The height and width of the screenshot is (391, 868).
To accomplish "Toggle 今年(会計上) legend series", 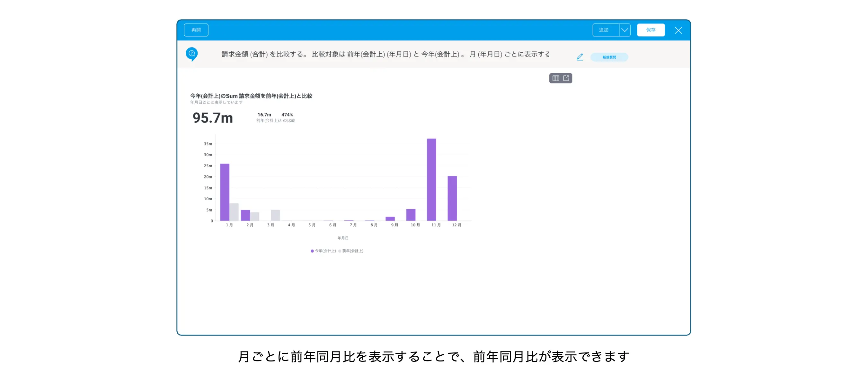I will pos(323,251).
